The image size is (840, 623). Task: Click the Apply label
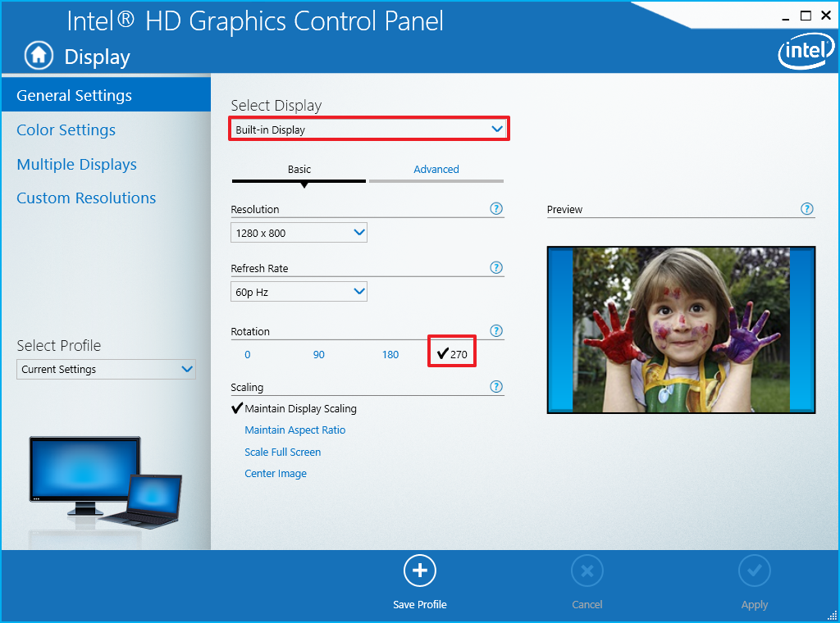pos(755,605)
